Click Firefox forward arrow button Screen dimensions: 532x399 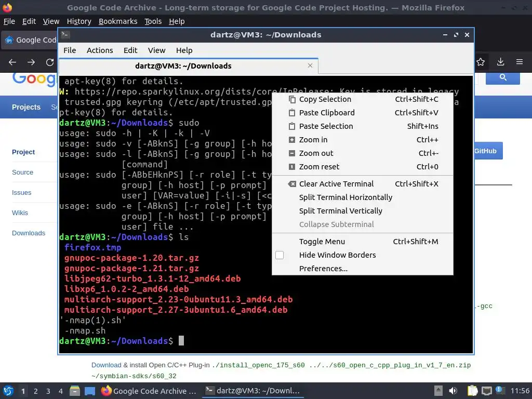tap(31, 62)
